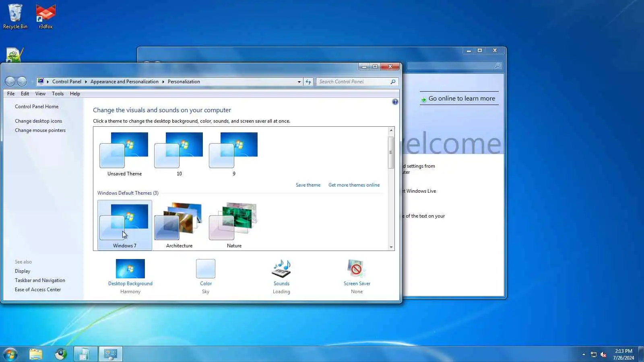The height and width of the screenshot is (362, 644).
Task: Click the theme list scrollbar thumb
Action: tap(391, 152)
